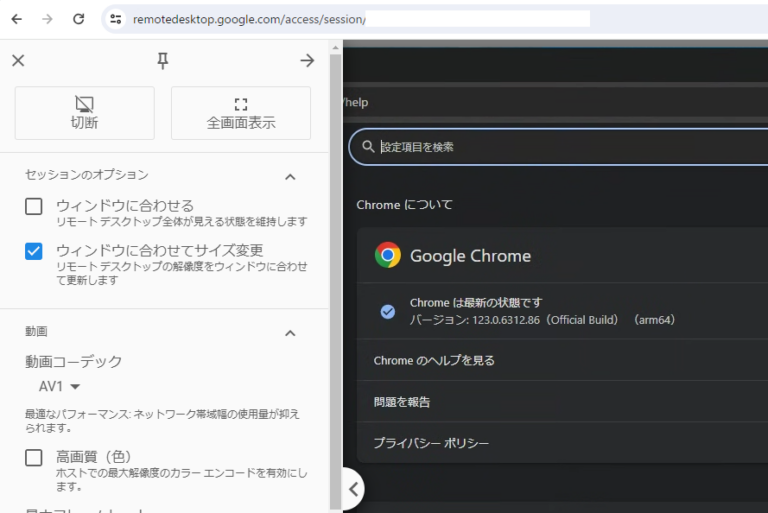Click the blue update checkmark icon
Image resolution: width=768 pixels, height=513 pixels.
click(387, 312)
